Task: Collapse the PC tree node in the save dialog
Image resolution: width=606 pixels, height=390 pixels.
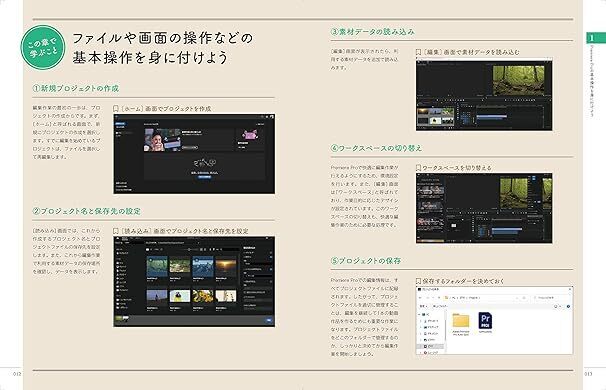Action: (x=420, y=315)
